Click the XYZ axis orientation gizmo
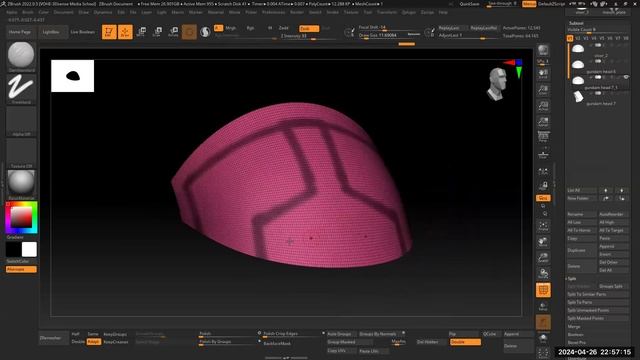Screen dimensions: 640x360 (x=513, y=67)
